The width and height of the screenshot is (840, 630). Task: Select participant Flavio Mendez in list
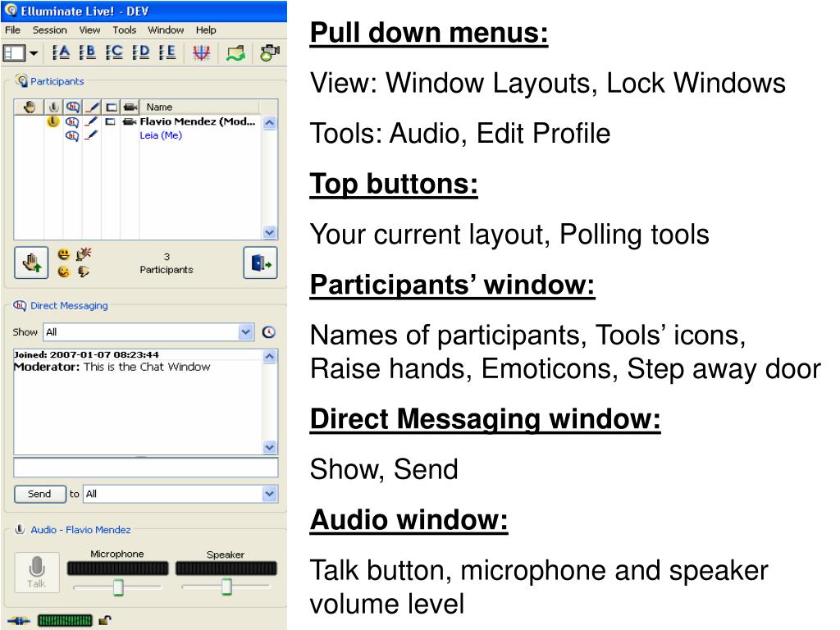point(198,121)
